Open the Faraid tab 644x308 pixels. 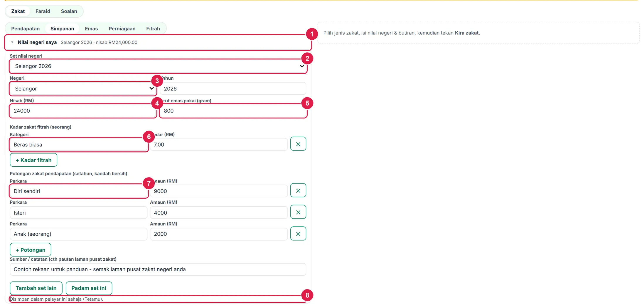(x=43, y=11)
